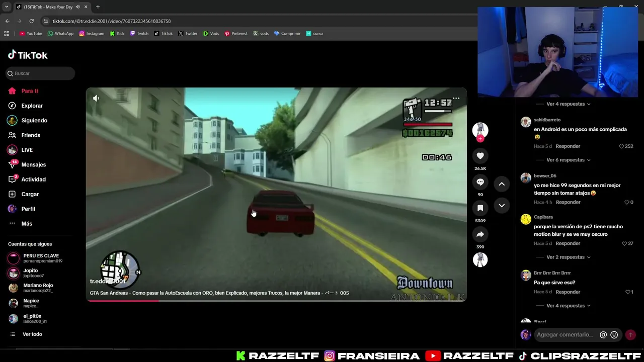Open the browser apps grid icon
Screen dimensions: 644x362
[7, 34]
